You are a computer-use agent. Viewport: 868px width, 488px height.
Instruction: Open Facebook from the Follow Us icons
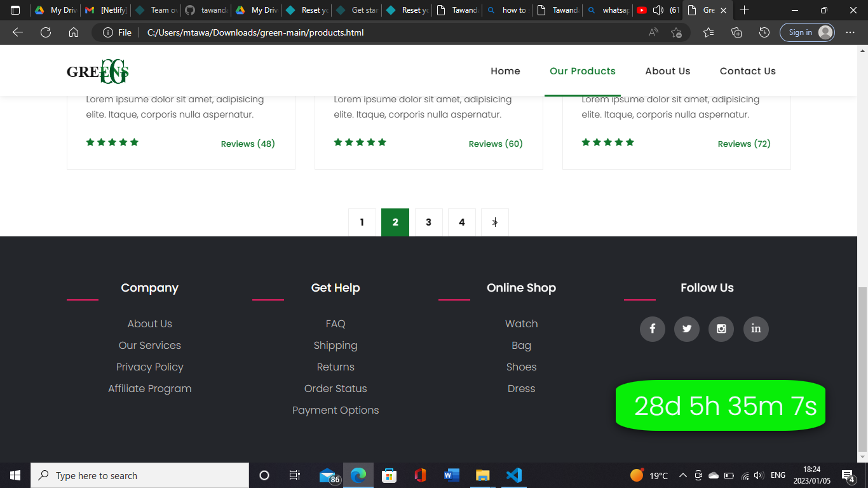pos(652,329)
